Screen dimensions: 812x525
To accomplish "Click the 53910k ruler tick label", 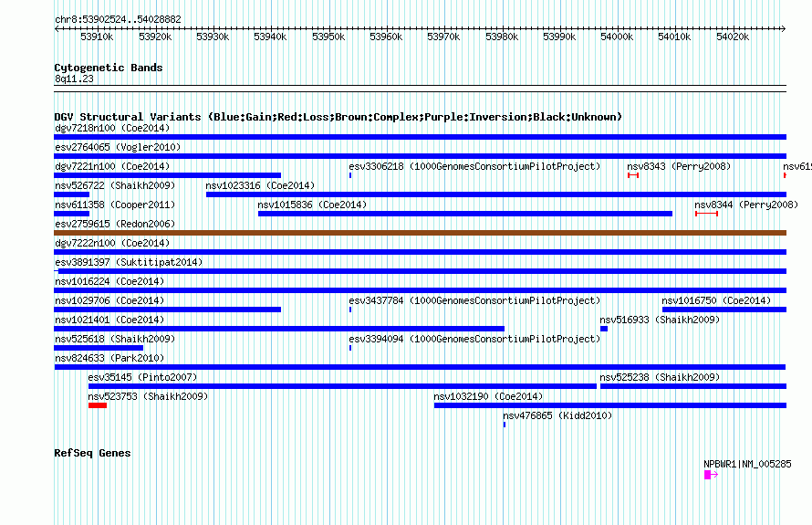I will [x=97, y=37].
